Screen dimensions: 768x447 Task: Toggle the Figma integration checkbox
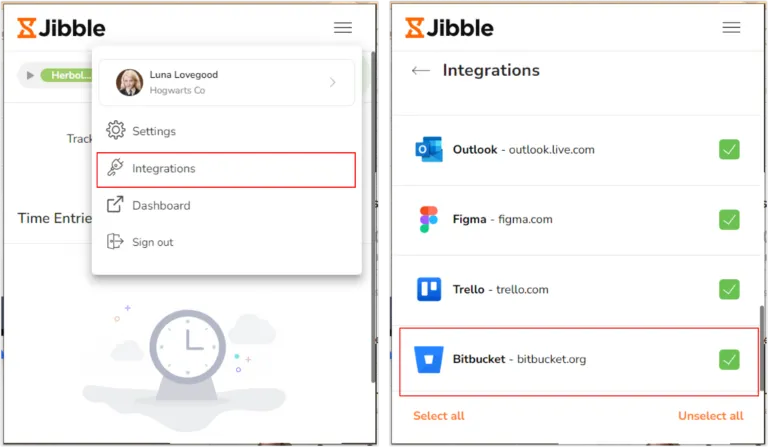[729, 219]
